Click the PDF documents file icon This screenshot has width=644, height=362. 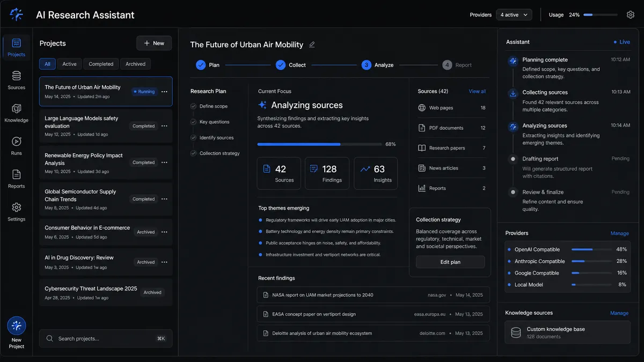(x=422, y=128)
